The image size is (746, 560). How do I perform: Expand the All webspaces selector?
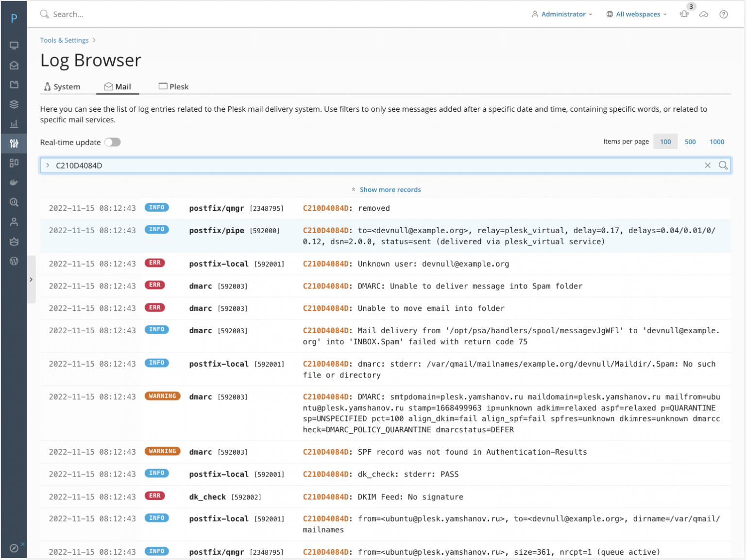coord(636,14)
